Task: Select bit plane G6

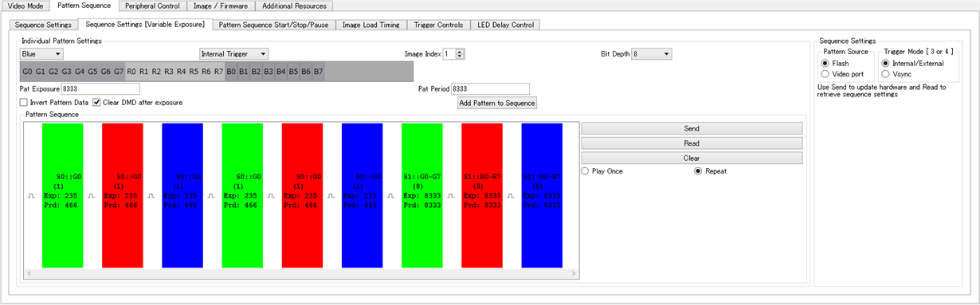Action: 106,72
